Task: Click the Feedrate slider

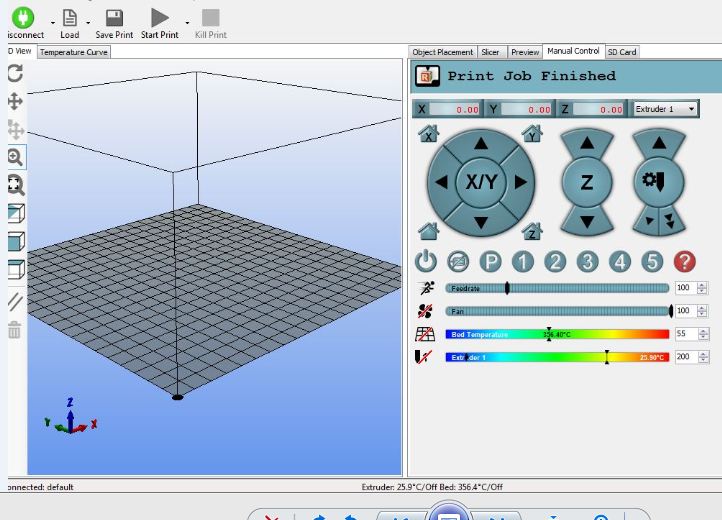Action: pyautogui.click(x=557, y=288)
